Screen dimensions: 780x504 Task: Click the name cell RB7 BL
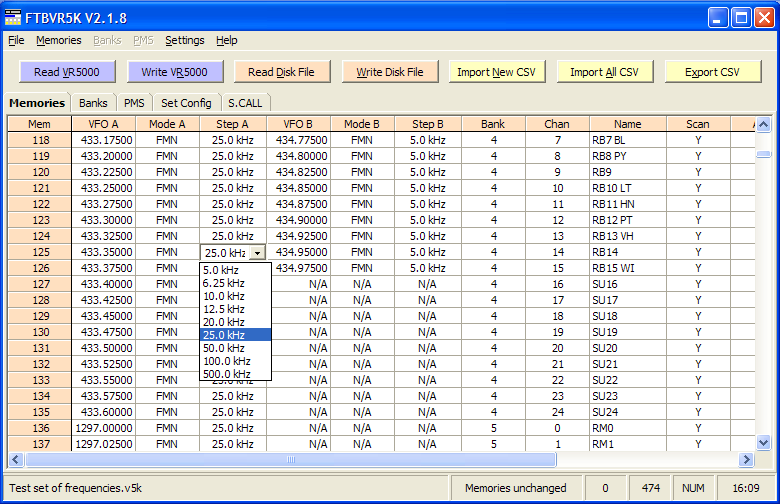628,140
